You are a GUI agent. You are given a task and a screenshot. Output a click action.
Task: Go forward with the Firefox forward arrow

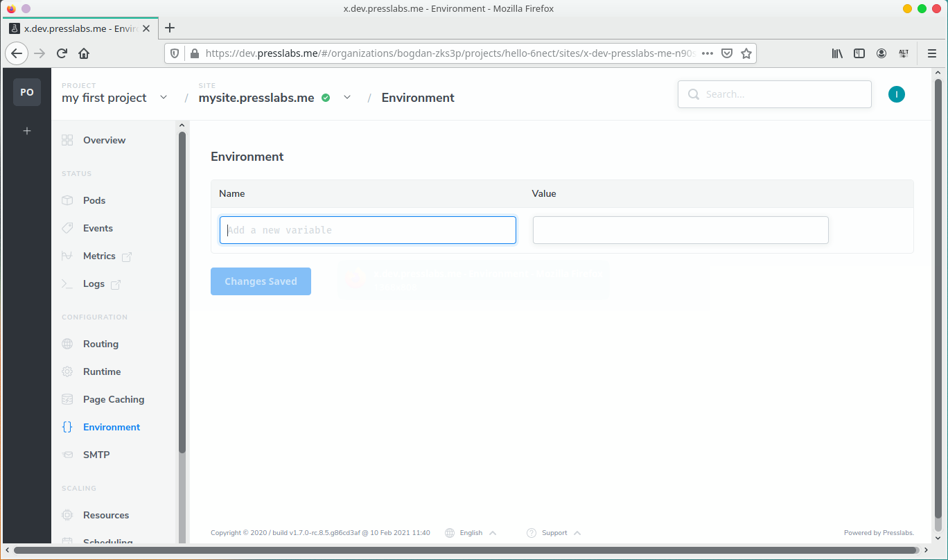pos(39,53)
